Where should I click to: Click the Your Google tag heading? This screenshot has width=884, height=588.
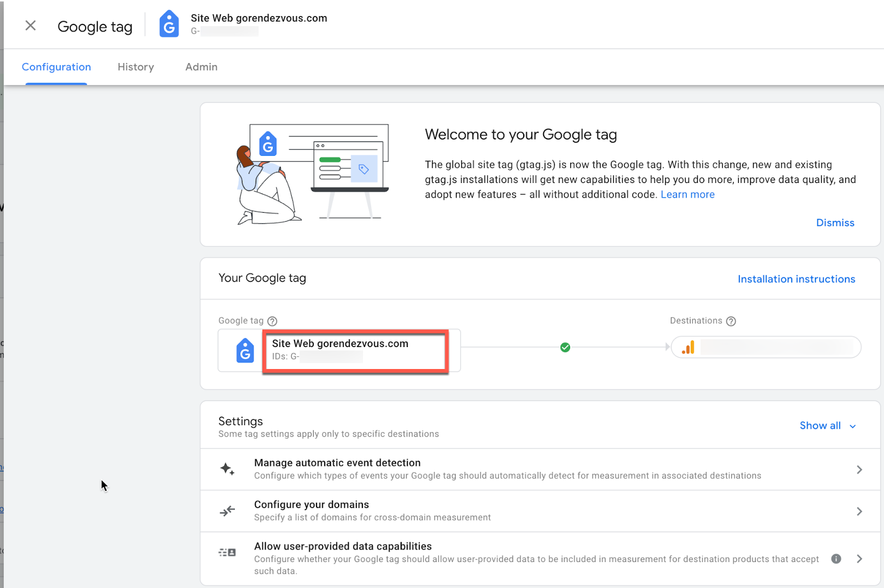(262, 278)
